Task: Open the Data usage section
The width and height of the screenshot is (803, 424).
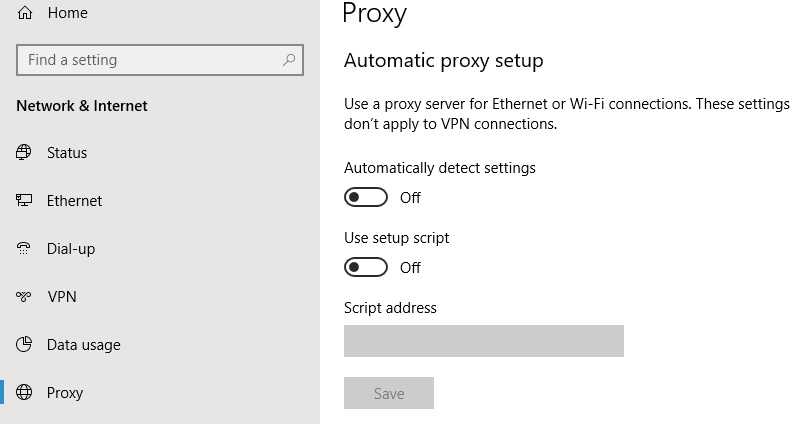Action: (x=83, y=345)
